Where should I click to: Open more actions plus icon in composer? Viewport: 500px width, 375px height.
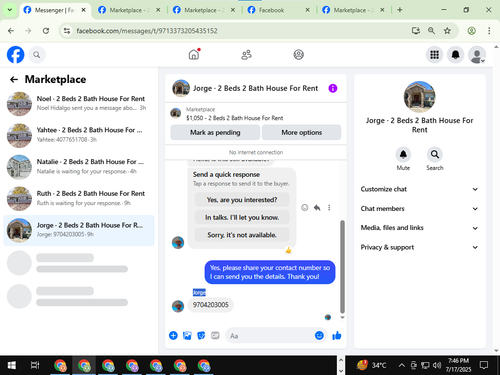[173, 335]
